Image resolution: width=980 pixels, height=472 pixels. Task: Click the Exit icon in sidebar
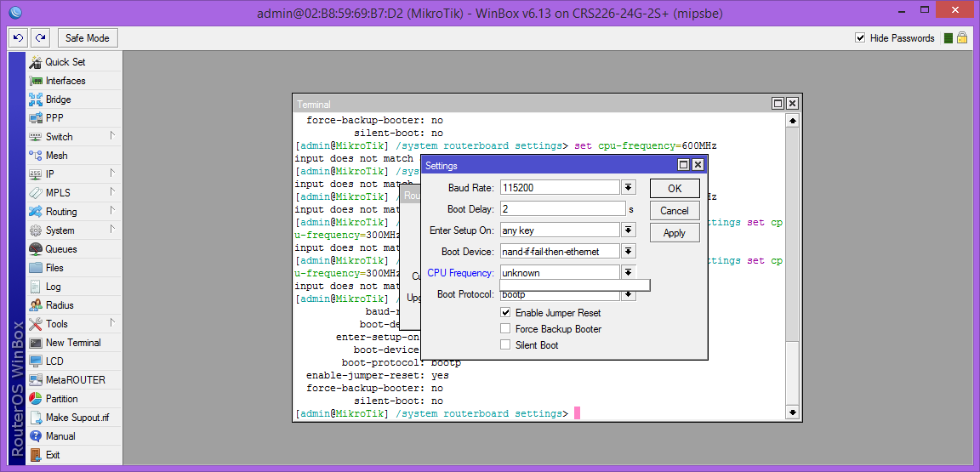36,455
